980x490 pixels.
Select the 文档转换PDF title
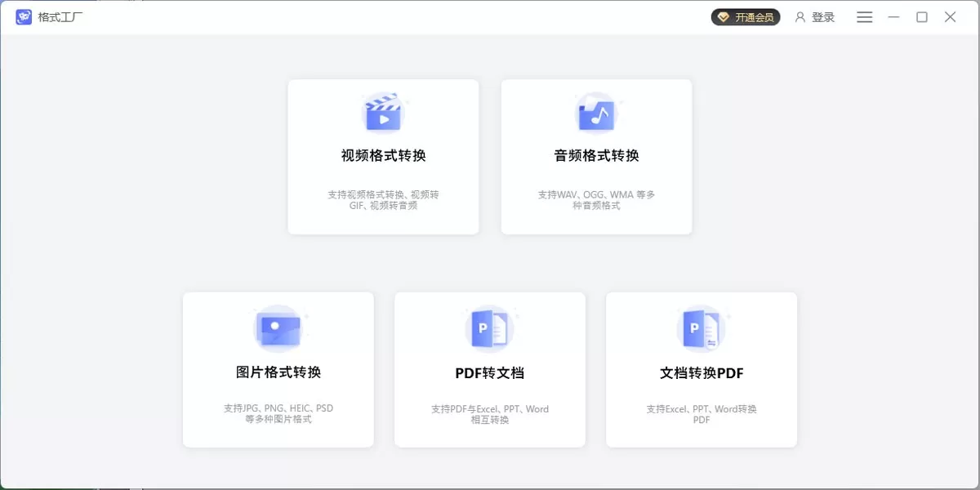pyautogui.click(x=702, y=373)
